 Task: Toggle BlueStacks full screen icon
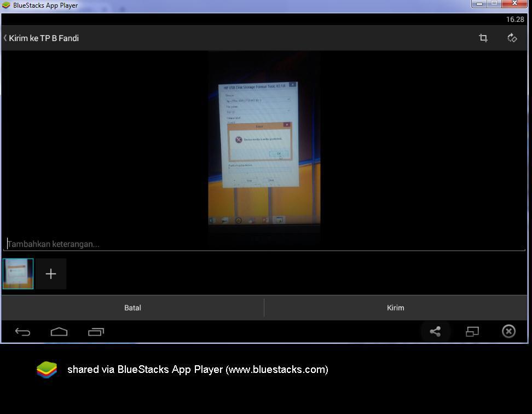click(x=472, y=331)
